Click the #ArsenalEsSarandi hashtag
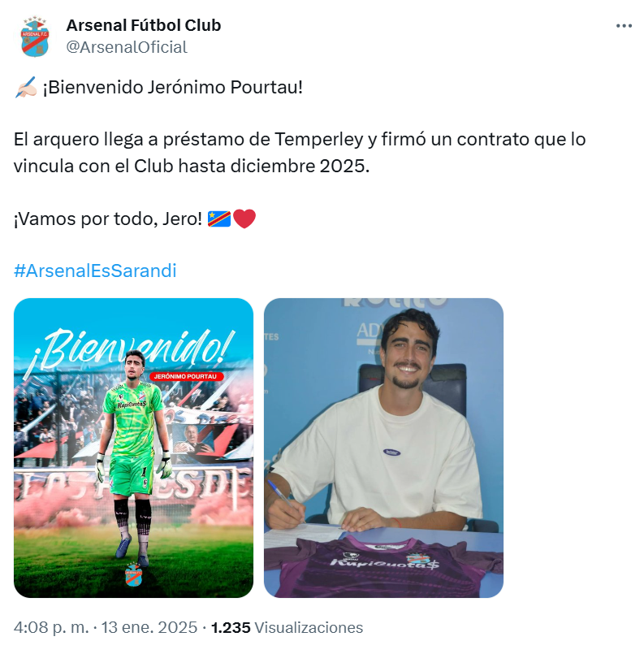The image size is (644, 654). [95, 271]
